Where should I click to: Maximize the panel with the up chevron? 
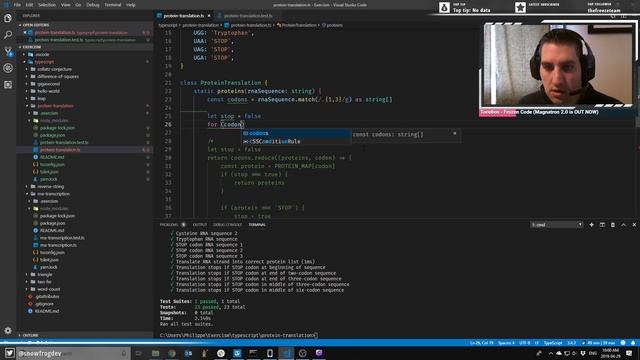(x=623, y=225)
